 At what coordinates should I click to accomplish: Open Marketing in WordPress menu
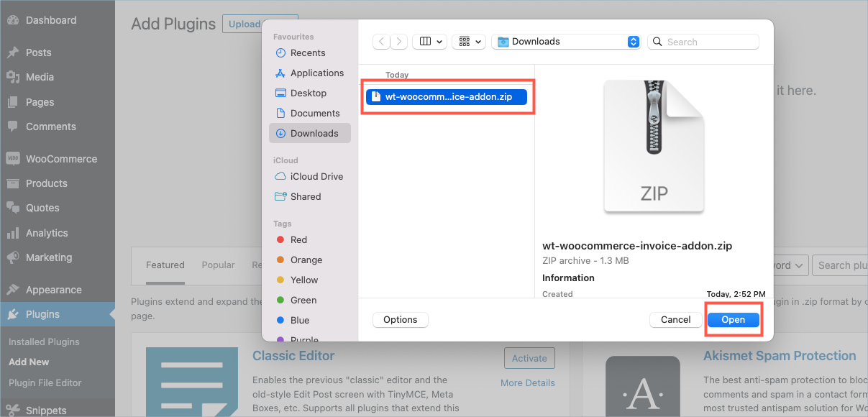tap(58, 257)
